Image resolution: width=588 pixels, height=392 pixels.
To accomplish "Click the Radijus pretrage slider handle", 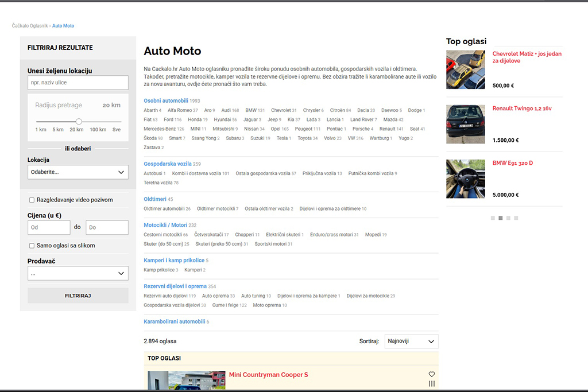I will pos(79,122).
